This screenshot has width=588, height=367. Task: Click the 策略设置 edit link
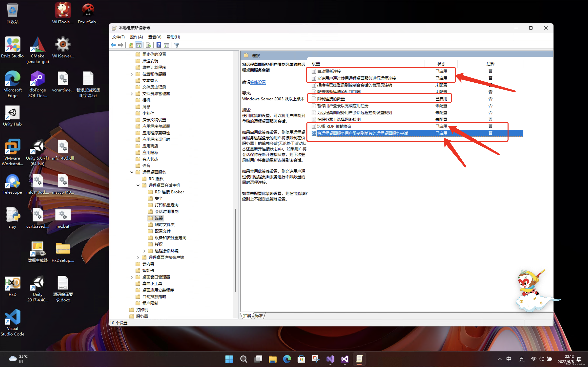258,82
